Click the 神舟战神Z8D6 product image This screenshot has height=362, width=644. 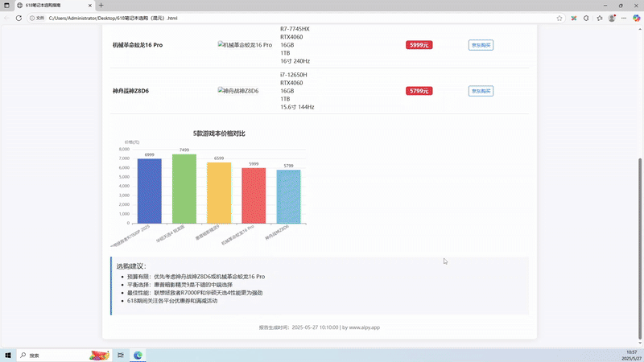click(238, 91)
